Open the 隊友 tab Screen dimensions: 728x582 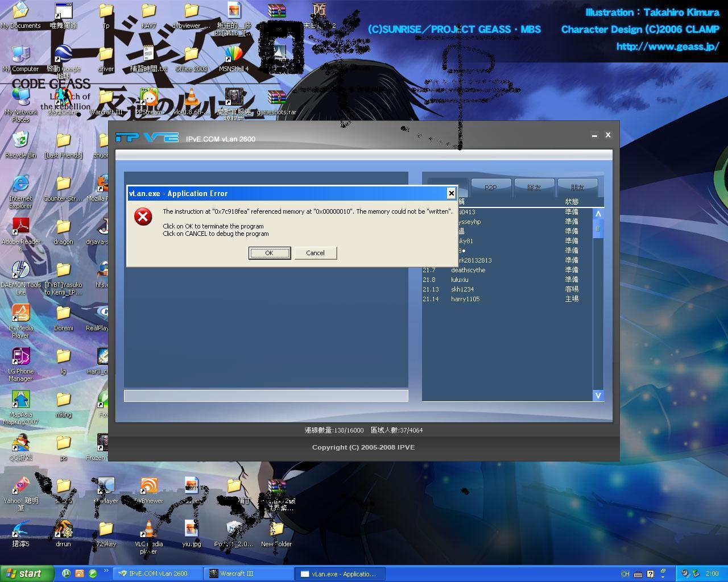(x=534, y=187)
